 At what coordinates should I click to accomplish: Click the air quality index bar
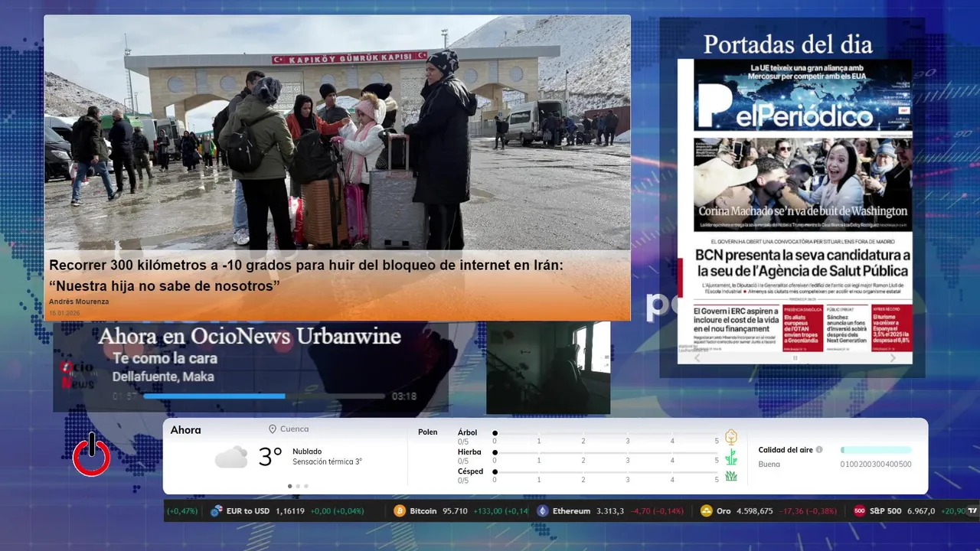click(876, 450)
